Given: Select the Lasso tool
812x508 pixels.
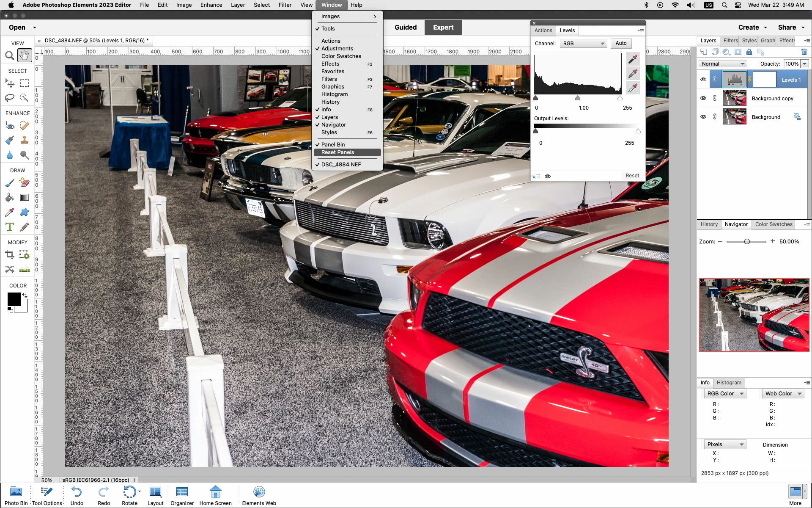Looking at the screenshot, I should 9,98.
